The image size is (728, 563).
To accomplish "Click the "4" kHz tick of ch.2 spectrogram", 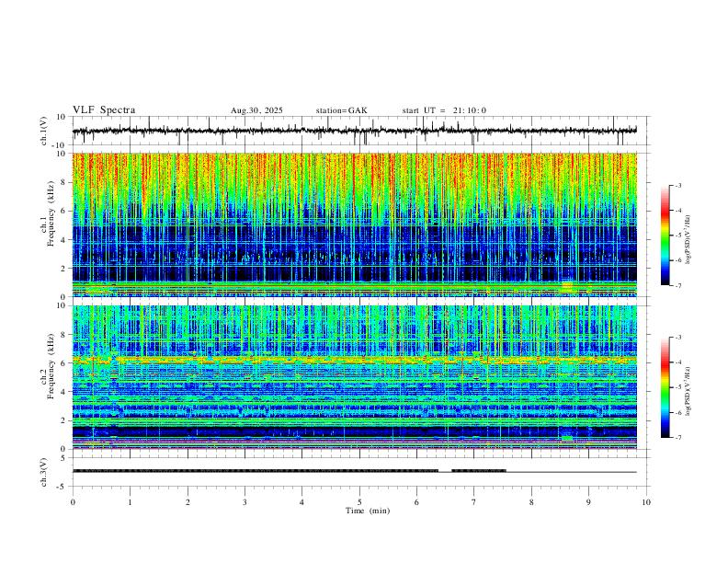I will coord(63,392).
